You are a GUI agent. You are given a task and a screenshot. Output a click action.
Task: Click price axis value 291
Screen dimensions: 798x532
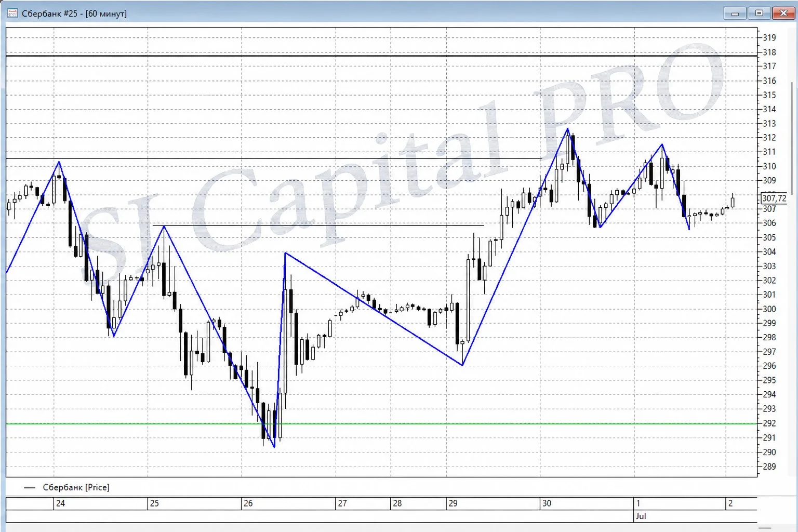[x=769, y=437]
